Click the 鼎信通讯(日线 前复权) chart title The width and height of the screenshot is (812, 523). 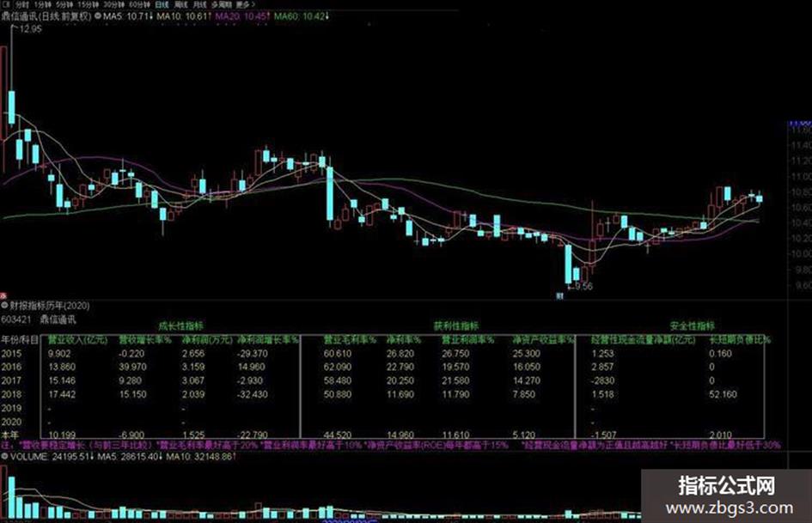[46, 16]
